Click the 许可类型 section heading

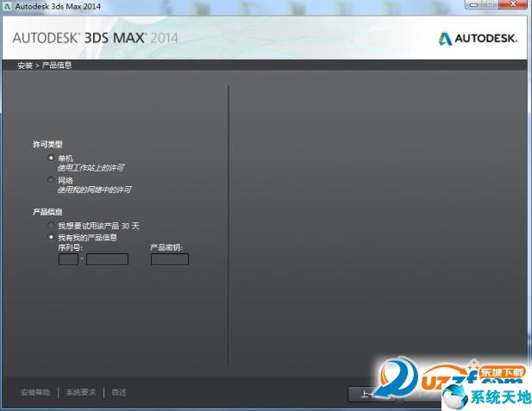tap(47, 145)
